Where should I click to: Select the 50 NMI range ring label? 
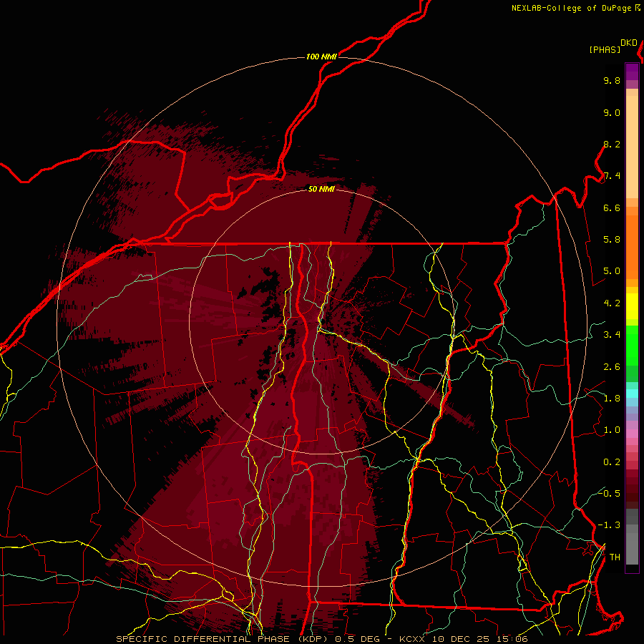tap(321, 189)
